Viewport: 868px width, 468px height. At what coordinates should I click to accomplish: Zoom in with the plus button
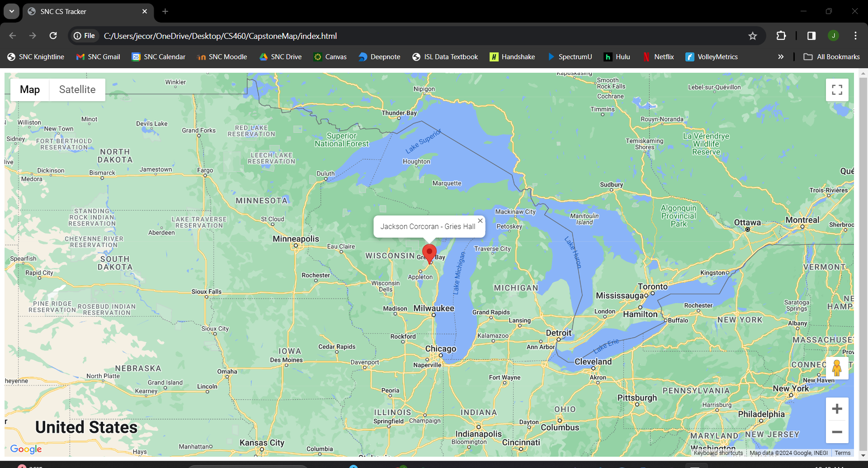pyautogui.click(x=837, y=409)
